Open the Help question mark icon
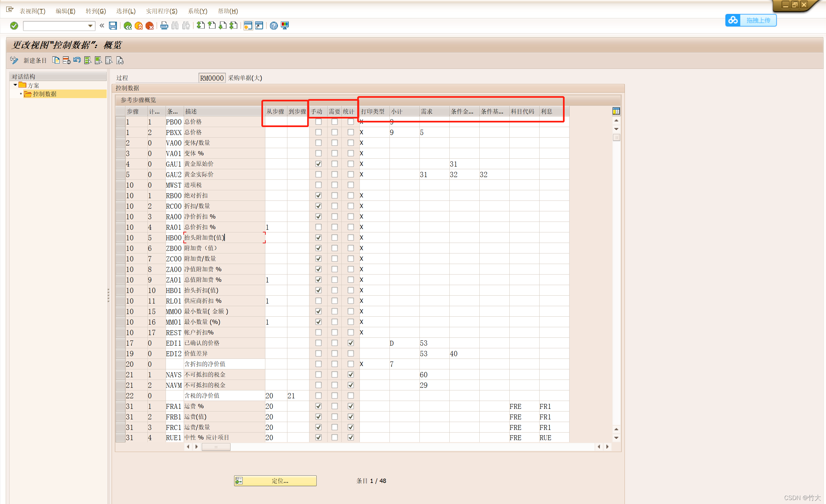Viewport: 826px width, 504px height. (274, 25)
